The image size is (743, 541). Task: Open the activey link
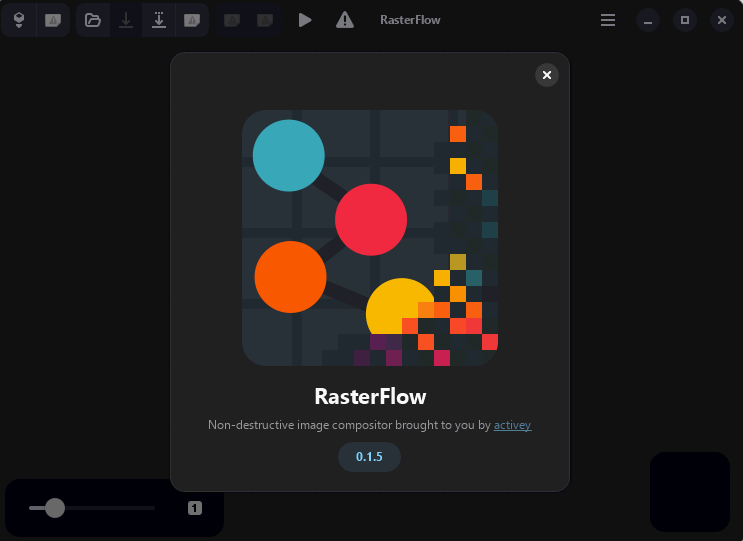pos(512,425)
